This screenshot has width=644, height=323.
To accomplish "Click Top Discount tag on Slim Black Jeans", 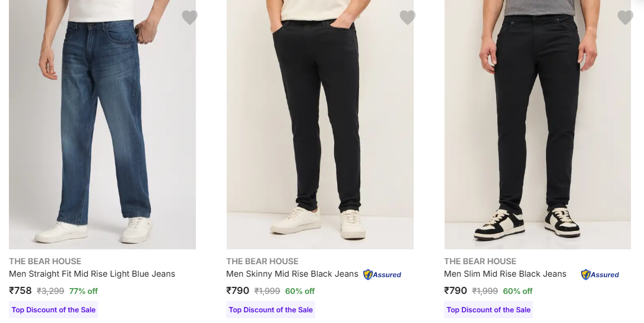I will 488,309.
